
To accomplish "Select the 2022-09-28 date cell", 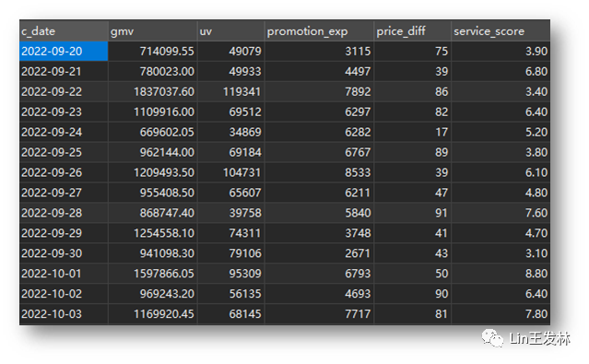I will (64, 213).
